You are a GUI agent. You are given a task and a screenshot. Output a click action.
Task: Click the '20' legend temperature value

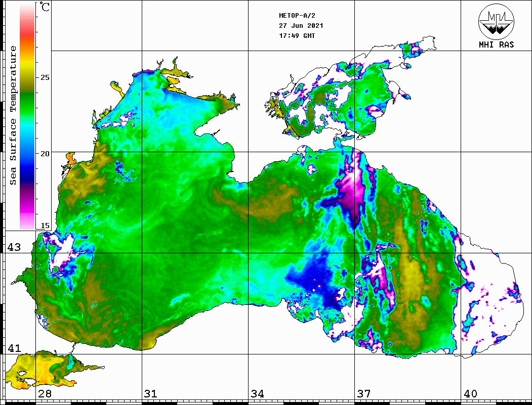[x=45, y=154]
